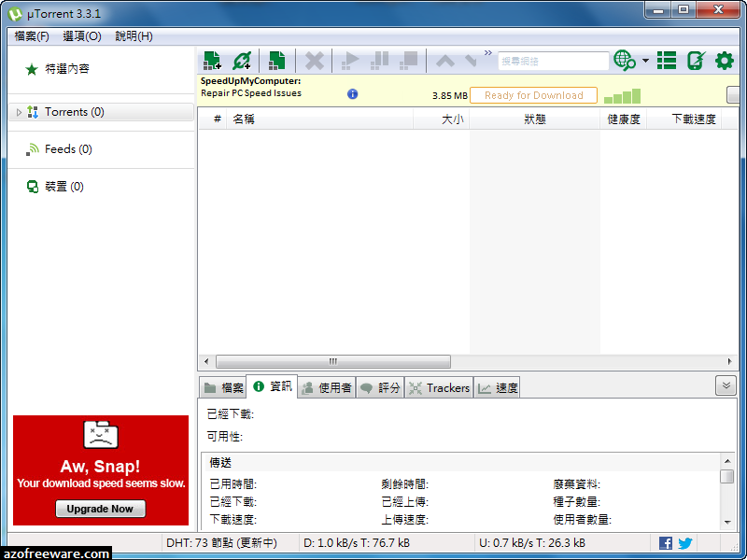Viewport: 747px width, 560px height.
Task: Click the µTorrent title bar logo
Action: [x=15, y=14]
